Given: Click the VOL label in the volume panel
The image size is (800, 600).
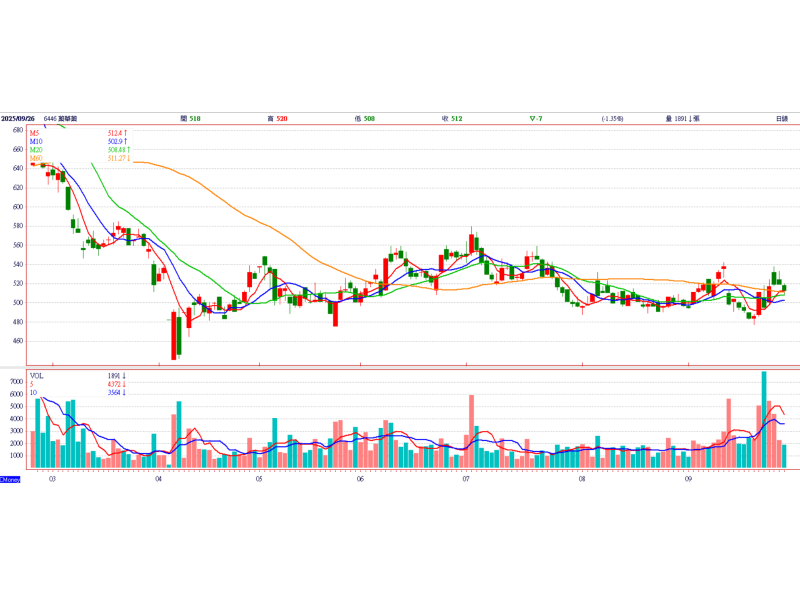Looking at the screenshot, I should click(37, 375).
